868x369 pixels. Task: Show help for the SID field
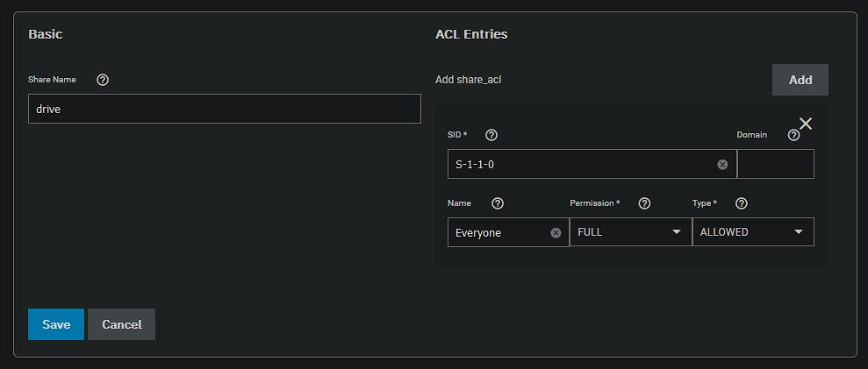[x=491, y=135]
